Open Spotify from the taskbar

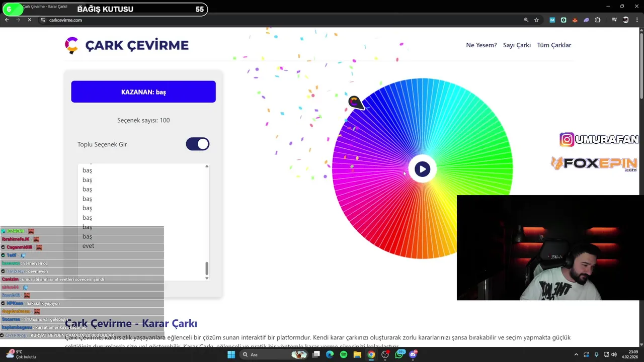344,354
